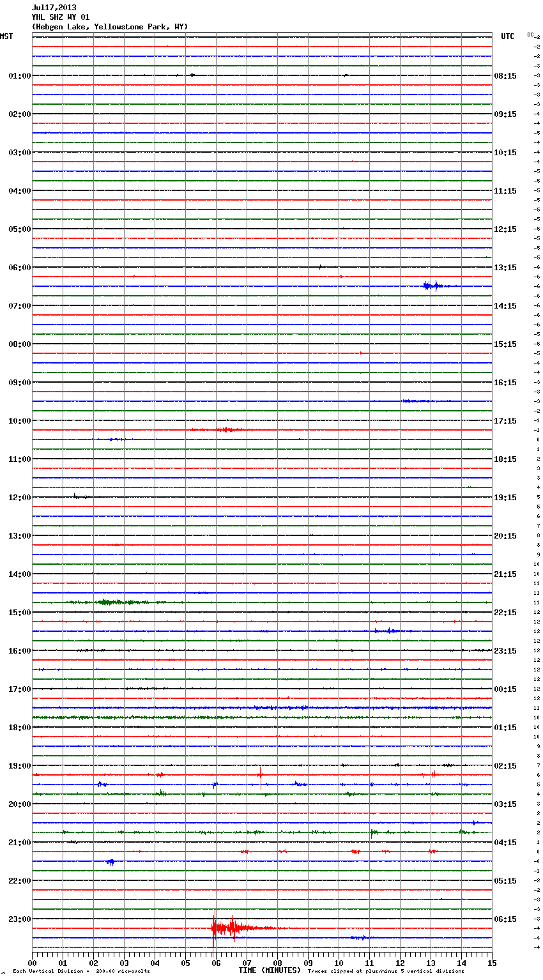This screenshot has width=543, height=980.
Task: Select the 13:00 MST row label
Action: click(x=20, y=536)
